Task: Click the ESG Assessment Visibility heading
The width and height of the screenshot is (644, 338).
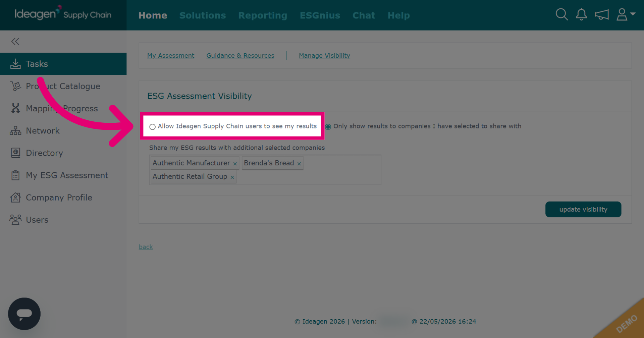Action: coord(200,96)
